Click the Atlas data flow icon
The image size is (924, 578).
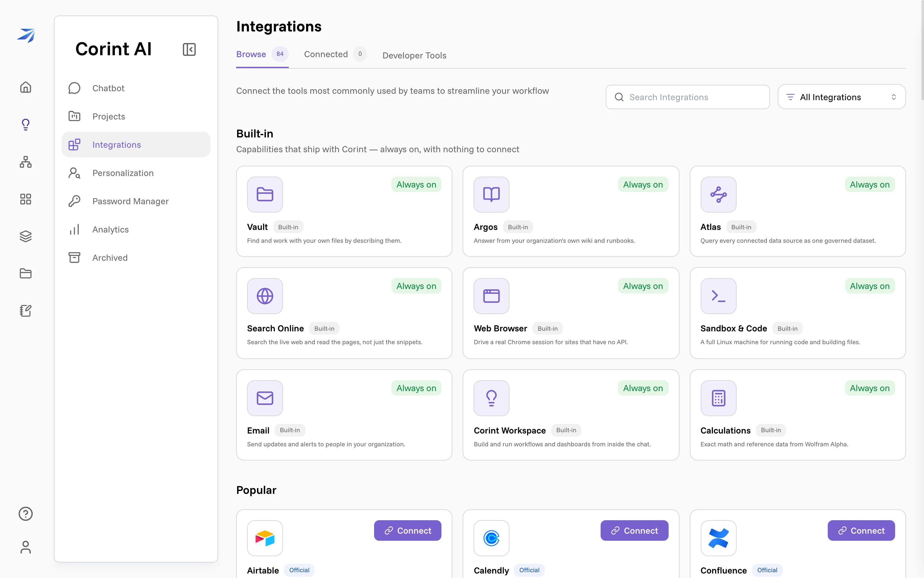point(718,194)
